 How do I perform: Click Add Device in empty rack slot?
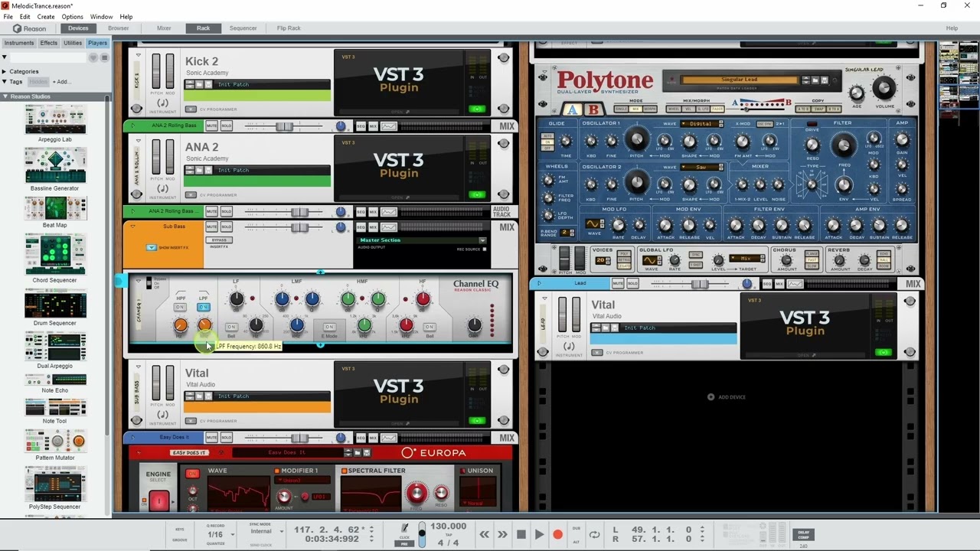(727, 397)
